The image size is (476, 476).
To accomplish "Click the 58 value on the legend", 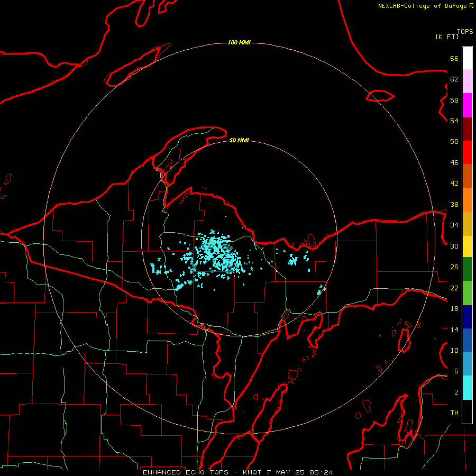I will pyautogui.click(x=454, y=100).
